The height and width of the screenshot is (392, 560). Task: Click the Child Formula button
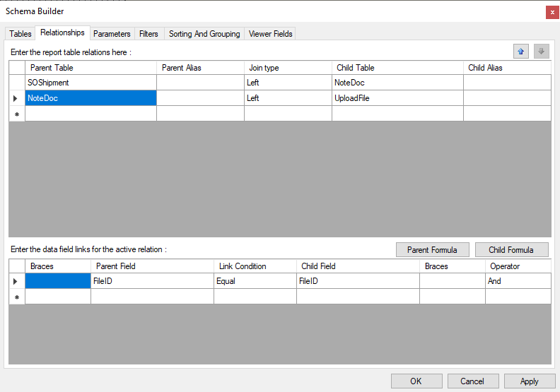pos(511,249)
